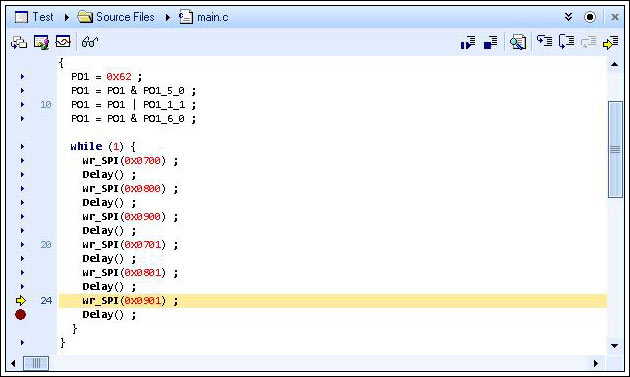Click the gutter marker beside wr_SPI(0x0700)
Image resolution: width=630 pixels, height=377 pixels.
click(22, 160)
